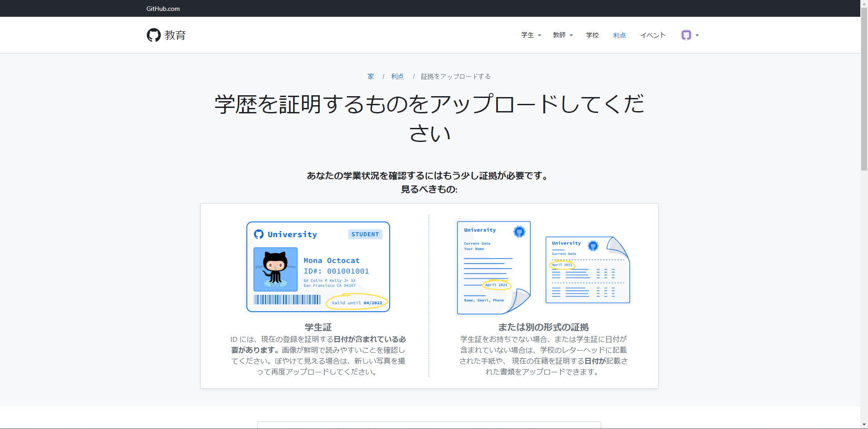This screenshot has height=429, width=868.
Task: Expand the 学生 dropdown menu
Action: (x=531, y=35)
